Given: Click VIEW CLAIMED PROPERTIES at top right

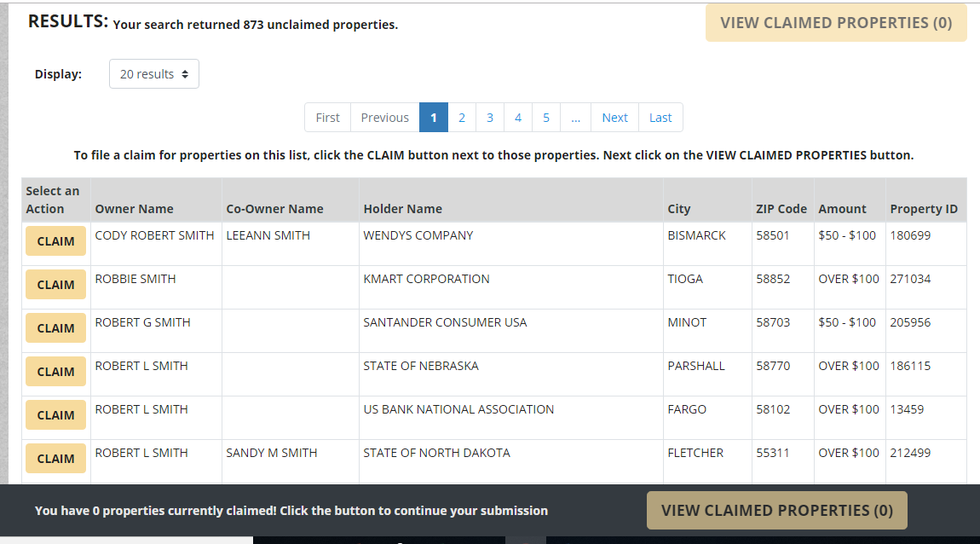Looking at the screenshot, I should (835, 22).
